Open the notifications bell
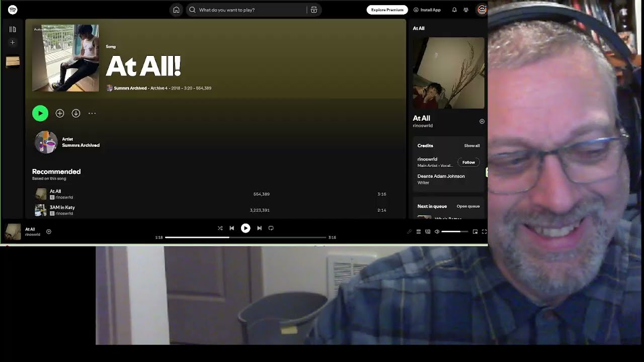 [x=454, y=10]
